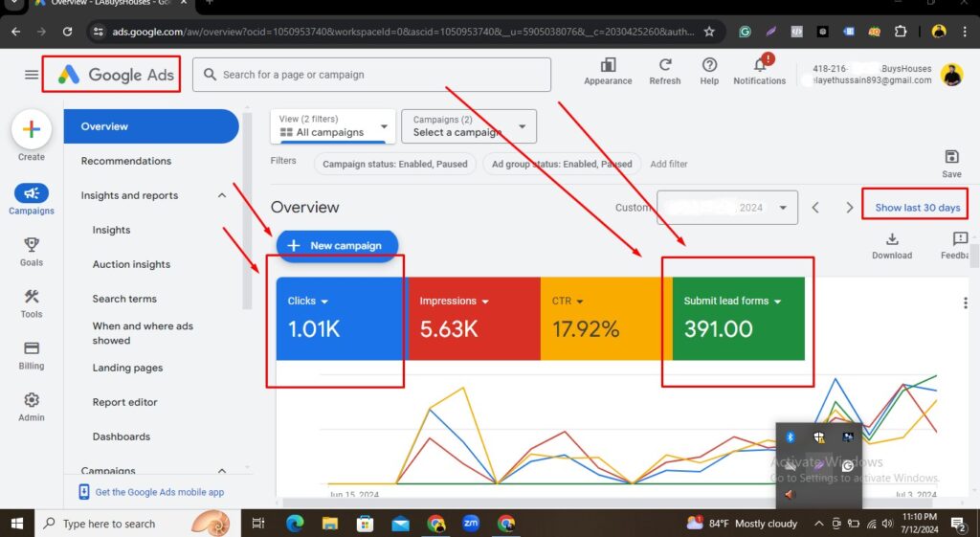
Task: Open the Appearance settings icon
Action: coord(608,65)
